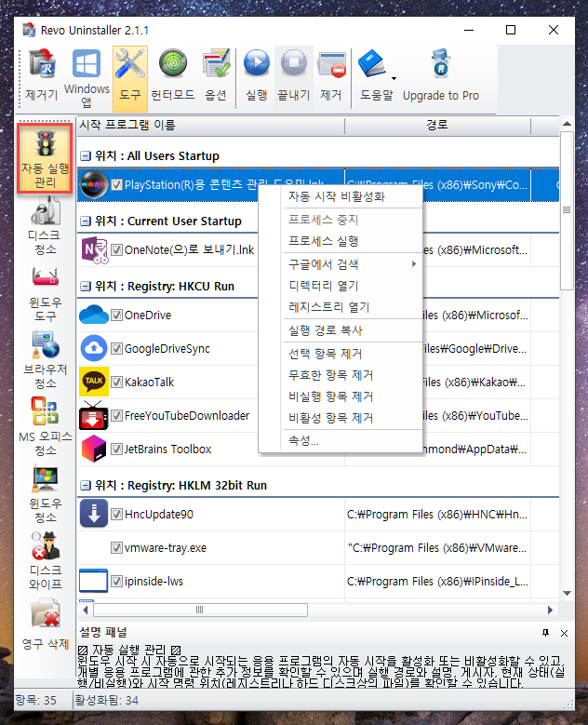Screen dimensions: 588x725
Task: Toggle the OneDrive startup checkbox
Action: coord(116,316)
